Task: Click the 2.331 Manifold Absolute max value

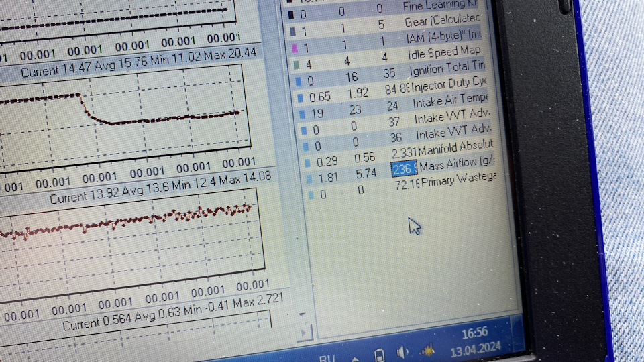Action: pos(404,154)
